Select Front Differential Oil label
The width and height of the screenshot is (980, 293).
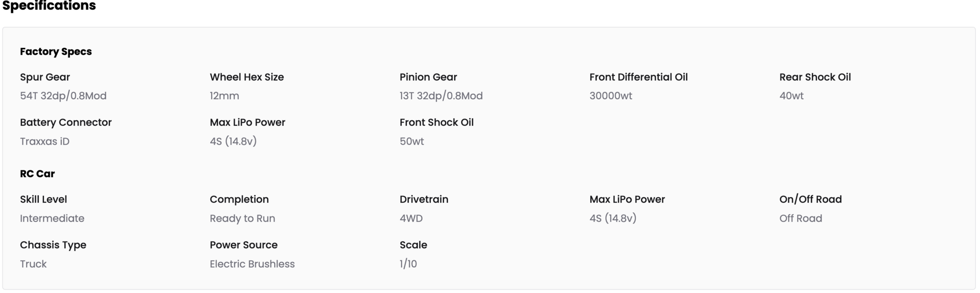[638, 77]
